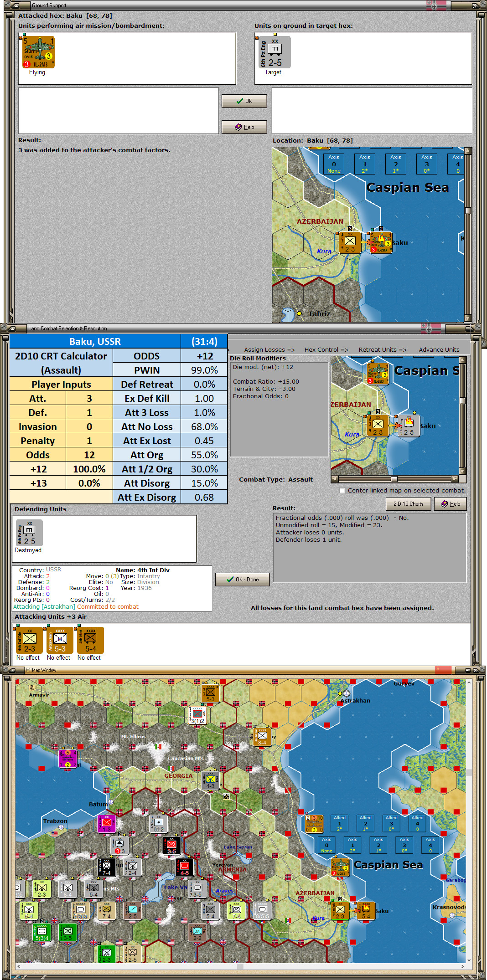Go to Advance Units phase label
The width and height of the screenshot is (487, 980).
click(439, 350)
